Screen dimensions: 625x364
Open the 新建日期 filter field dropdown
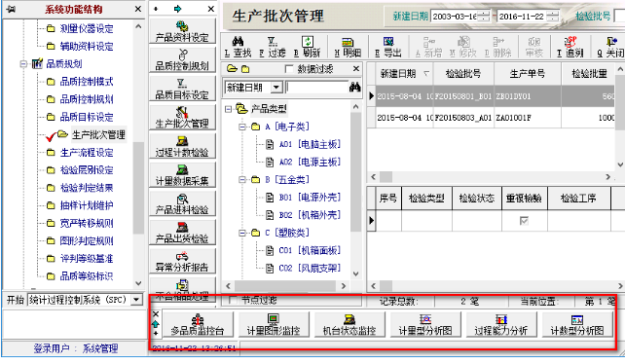pyautogui.click(x=276, y=88)
